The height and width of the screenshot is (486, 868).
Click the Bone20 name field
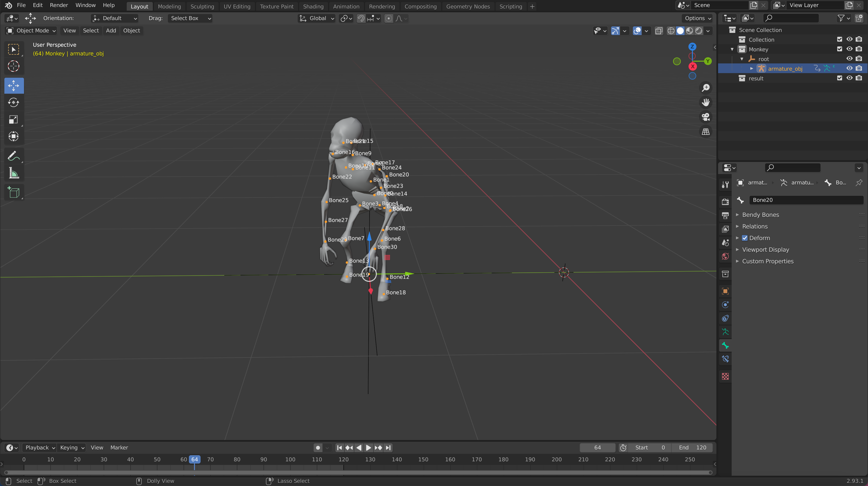(x=806, y=200)
